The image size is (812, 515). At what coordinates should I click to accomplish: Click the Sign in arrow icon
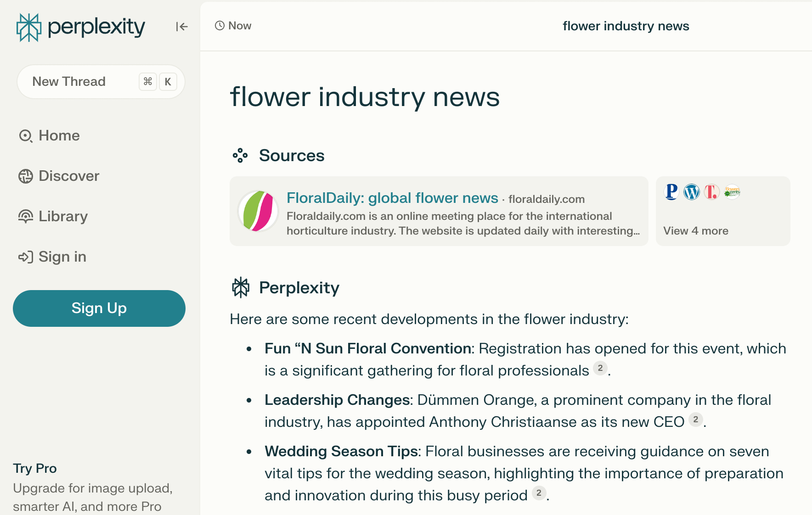[26, 257]
